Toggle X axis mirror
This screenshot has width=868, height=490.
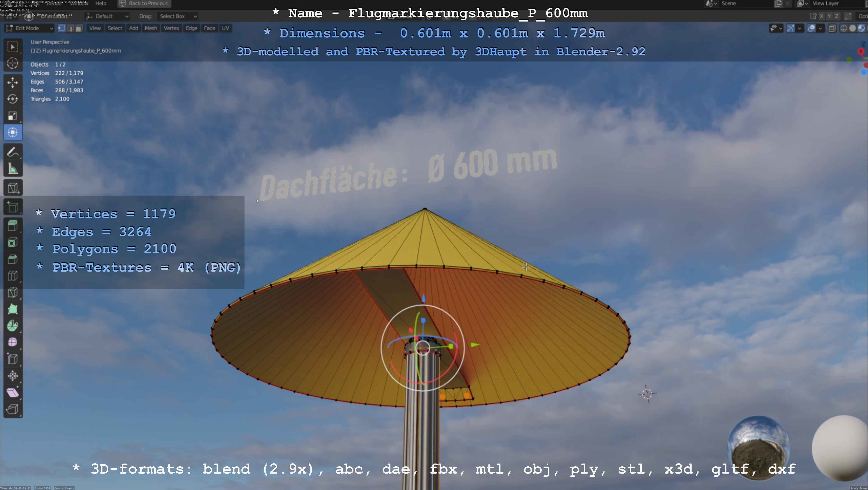click(822, 16)
